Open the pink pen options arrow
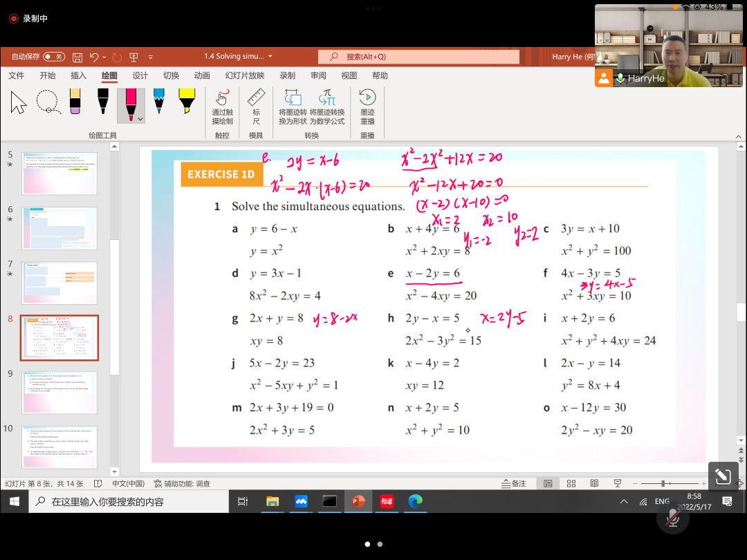The height and width of the screenshot is (560, 747). click(140, 119)
